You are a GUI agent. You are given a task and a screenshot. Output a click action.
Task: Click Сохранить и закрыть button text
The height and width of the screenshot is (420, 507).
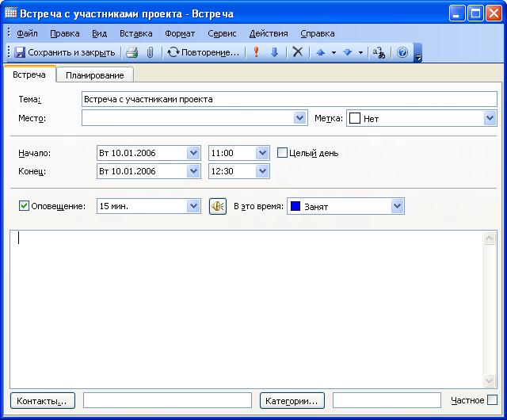71,52
